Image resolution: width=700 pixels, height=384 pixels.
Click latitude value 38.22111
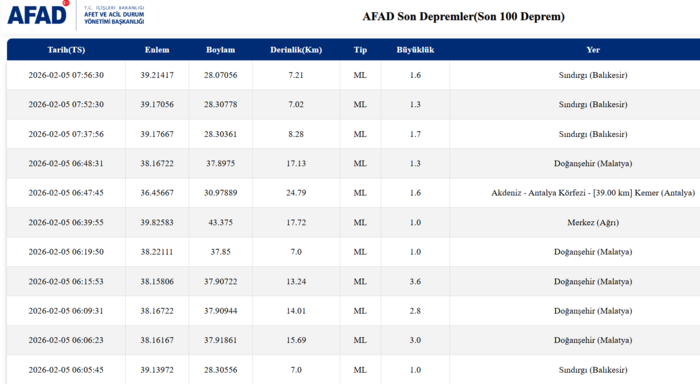157,252
